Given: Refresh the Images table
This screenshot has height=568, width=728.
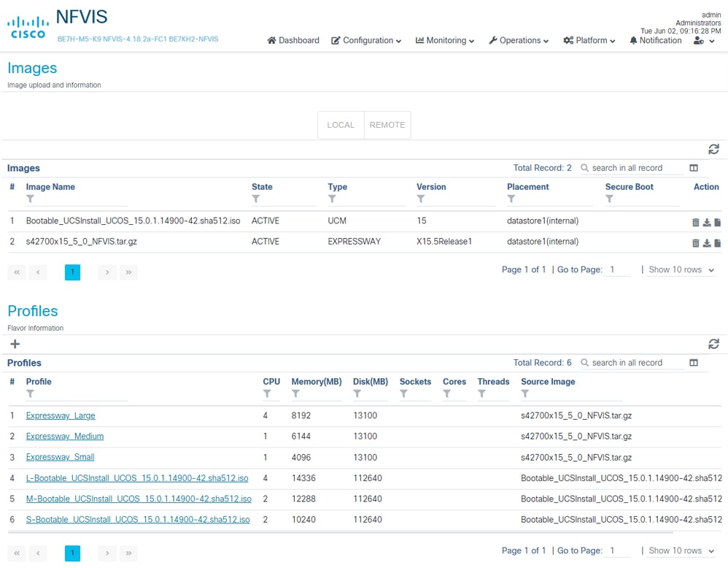Looking at the screenshot, I should coord(713,149).
